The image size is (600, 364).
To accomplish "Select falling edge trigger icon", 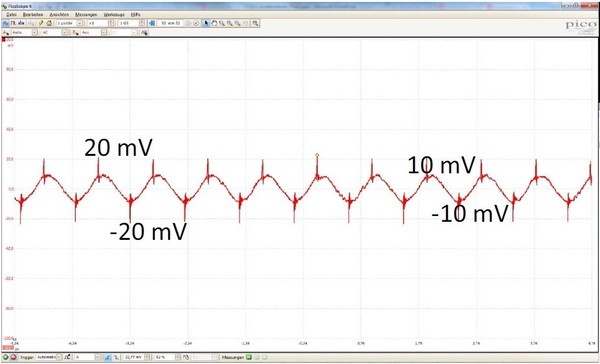I will pos(116,357).
